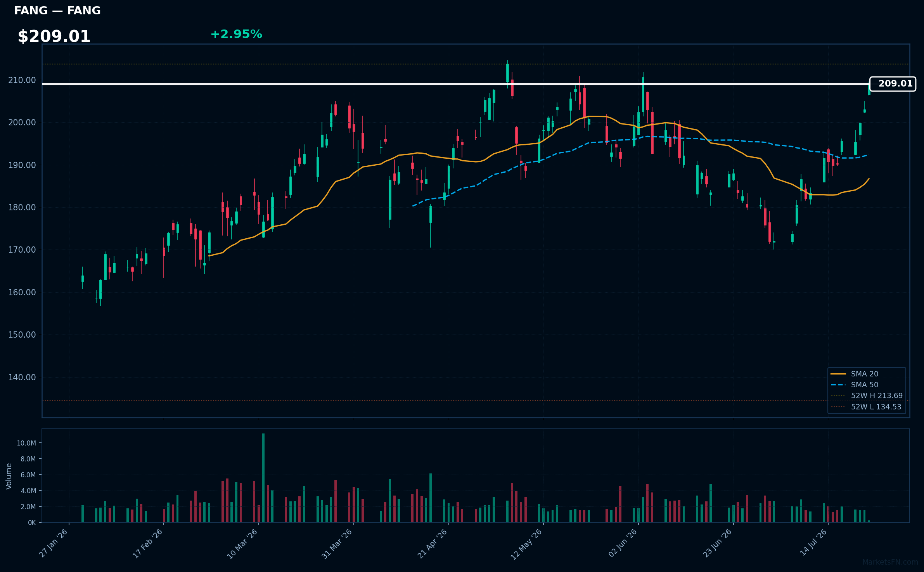Click the latest candlestick at 209.01
The height and width of the screenshot is (572, 924).
click(869, 89)
